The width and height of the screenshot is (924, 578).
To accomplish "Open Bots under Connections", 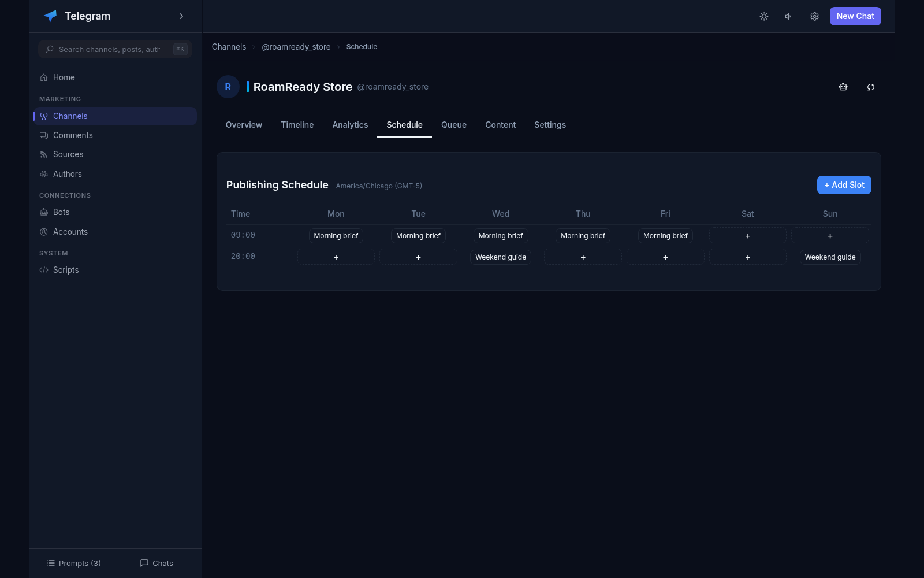I will [115, 212].
